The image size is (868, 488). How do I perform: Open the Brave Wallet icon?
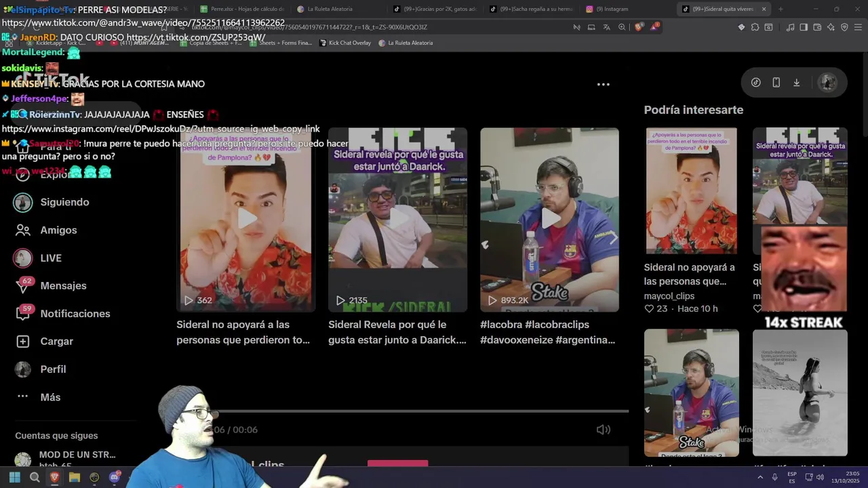point(817,27)
